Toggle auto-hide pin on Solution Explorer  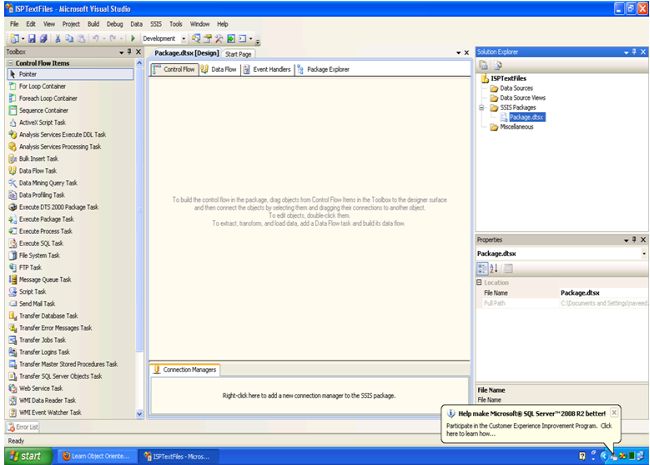point(634,52)
